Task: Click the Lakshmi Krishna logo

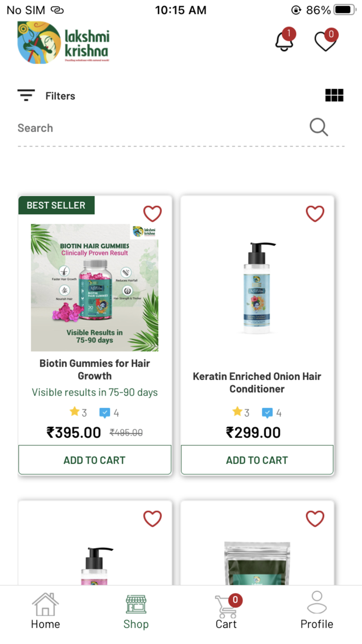Action: [x=64, y=42]
